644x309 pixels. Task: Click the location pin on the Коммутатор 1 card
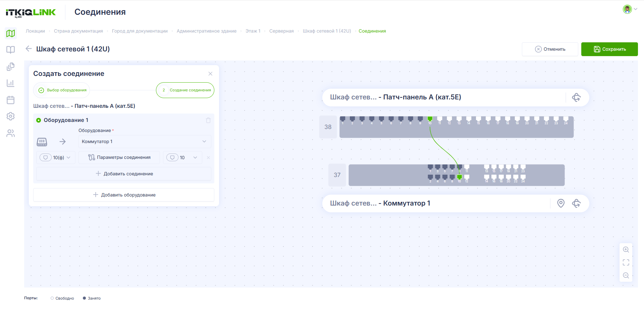click(x=561, y=203)
